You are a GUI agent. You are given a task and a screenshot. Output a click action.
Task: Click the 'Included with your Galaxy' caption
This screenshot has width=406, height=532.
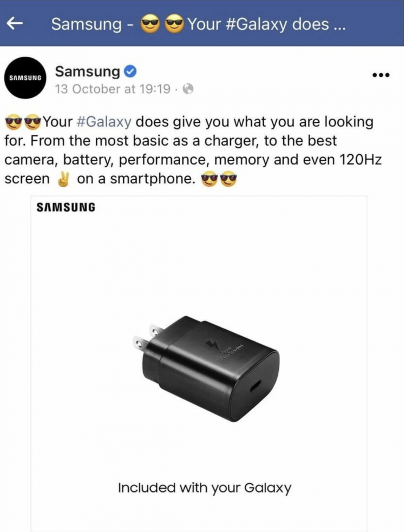point(205,488)
